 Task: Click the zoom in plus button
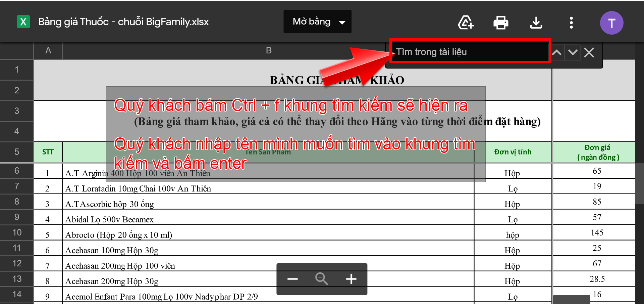coord(351,279)
